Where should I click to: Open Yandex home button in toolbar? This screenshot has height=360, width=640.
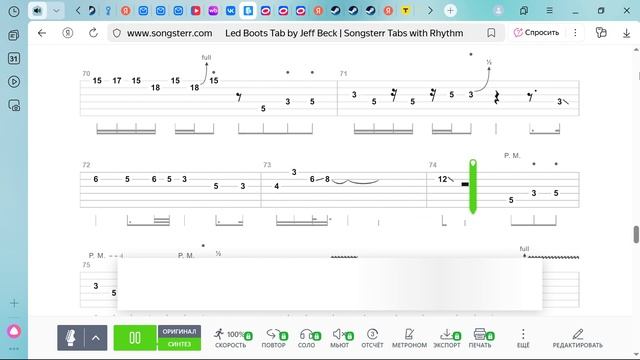(x=68, y=33)
